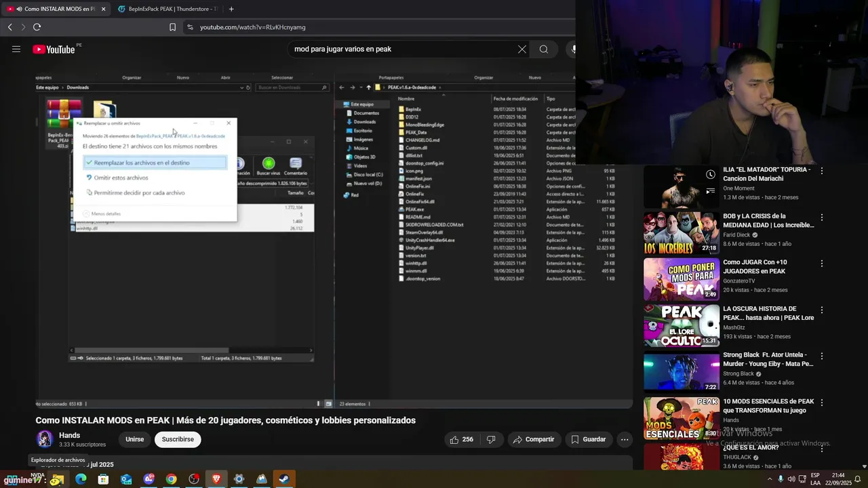The image size is (868, 488).
Task: Open options for the Topuria video
Action: (822, 171)
